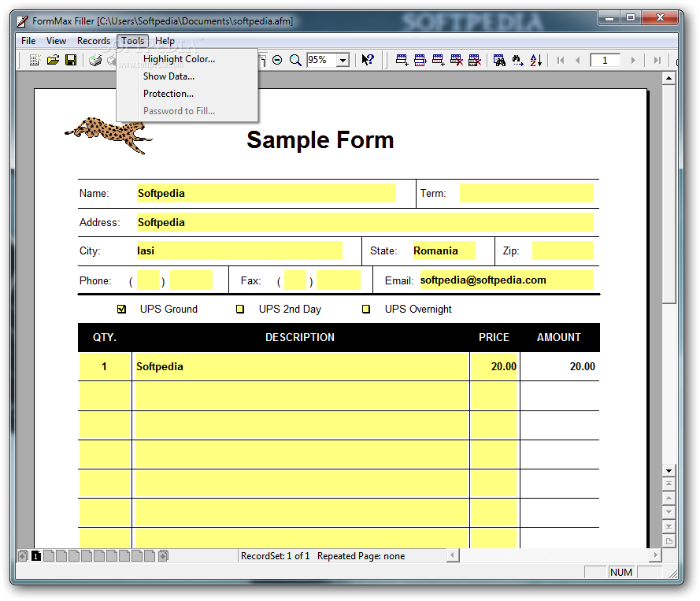Click the New form toolbar icon
This screenshot has width=700, height=601.
[35, 60]
